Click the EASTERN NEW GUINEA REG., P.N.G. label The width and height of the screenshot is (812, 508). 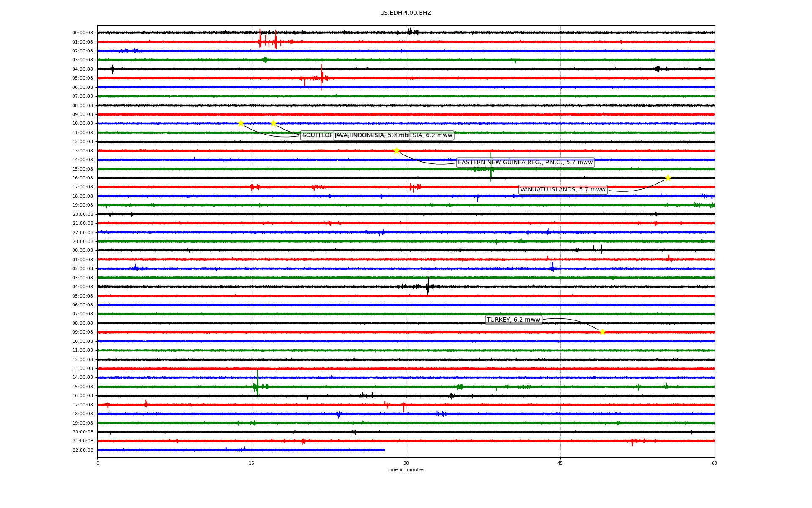[x=525, y=163]
